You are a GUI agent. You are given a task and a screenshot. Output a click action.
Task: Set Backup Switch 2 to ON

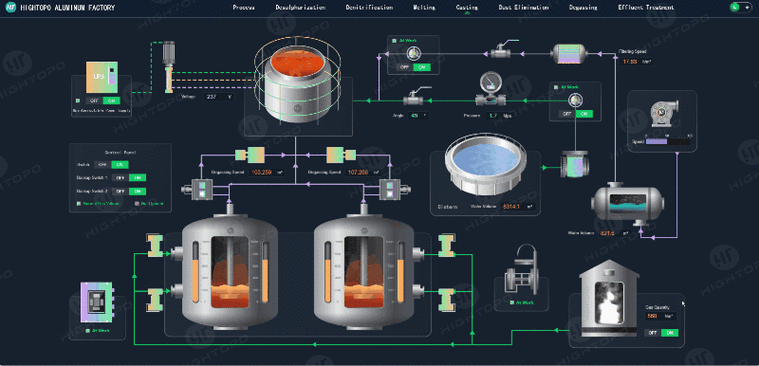tap(137, 191)
